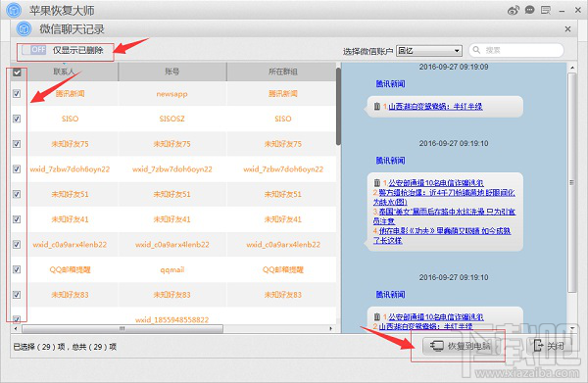Click the chat pane scroll down arrow

(x=572, y=328)
